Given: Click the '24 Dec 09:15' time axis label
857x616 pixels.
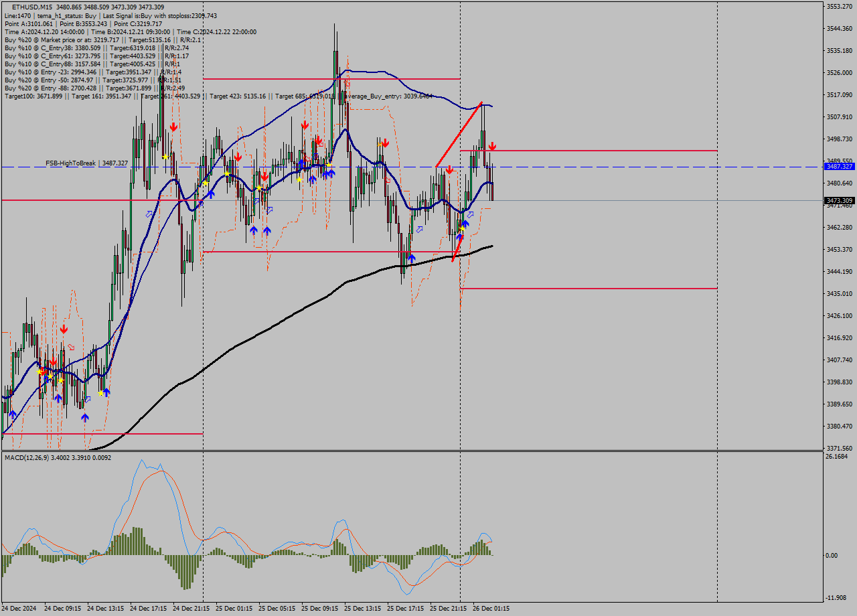Looking at the screenshot, I should 62,609.
